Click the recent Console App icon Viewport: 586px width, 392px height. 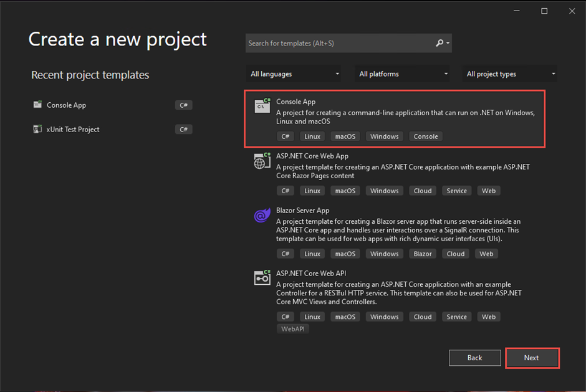pos(38,105)
